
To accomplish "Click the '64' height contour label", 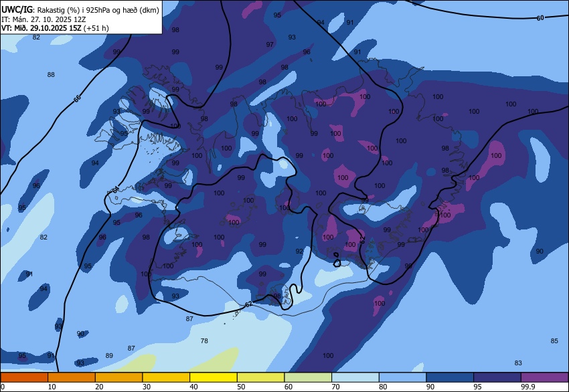I will tap(115, 190).
